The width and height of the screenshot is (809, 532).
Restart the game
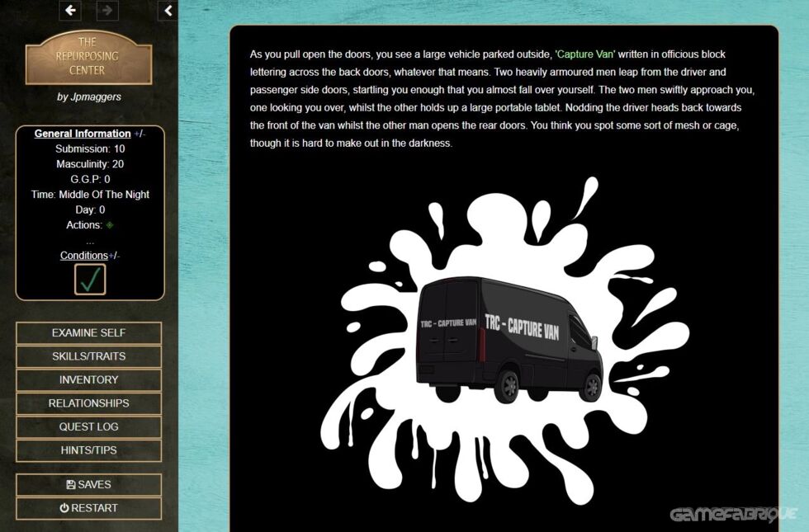coord(89,508)
